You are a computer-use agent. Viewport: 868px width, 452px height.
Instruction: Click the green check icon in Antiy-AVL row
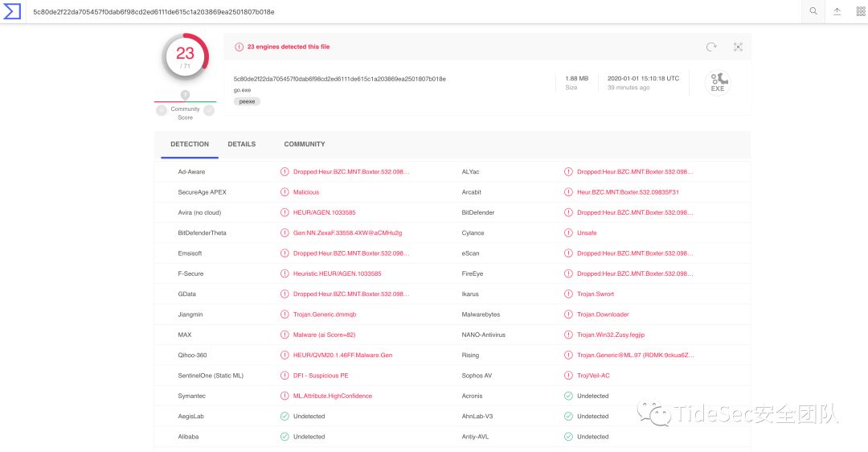click(x=568, y=437)
